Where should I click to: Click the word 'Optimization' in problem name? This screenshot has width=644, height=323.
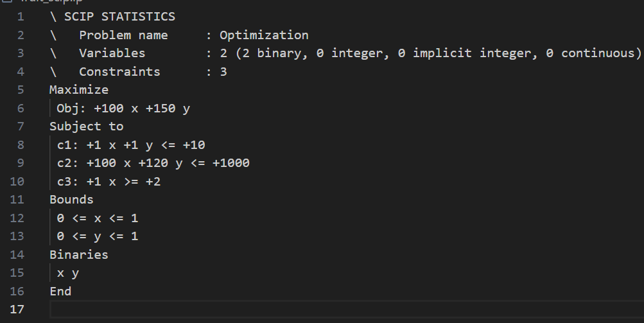(x=264, y=35)
